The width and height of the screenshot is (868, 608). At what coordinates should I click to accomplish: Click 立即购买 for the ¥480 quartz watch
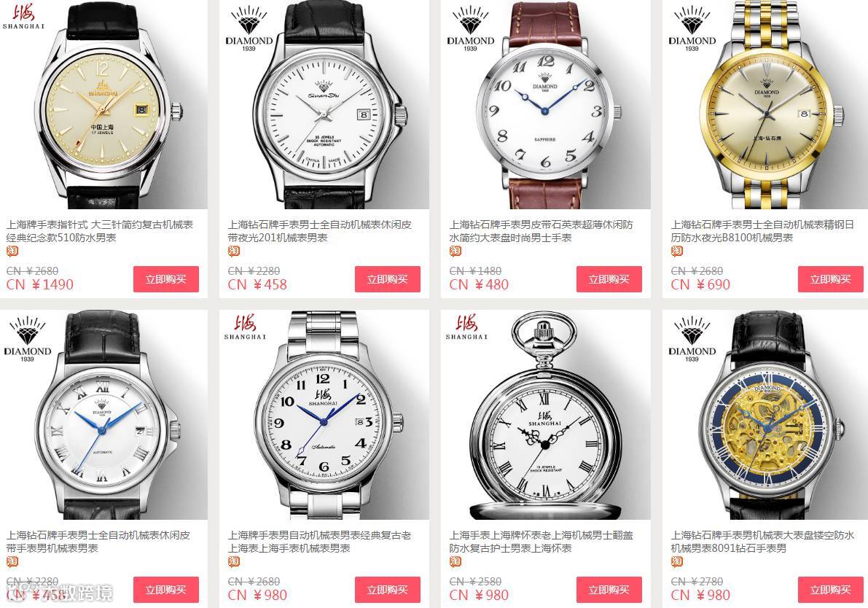click(609, 279)
